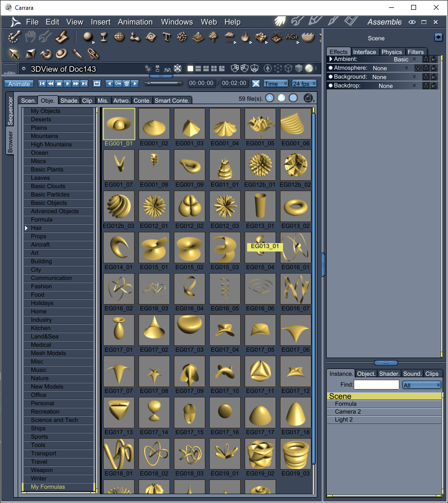Insert a terrain object

(198, 37)
